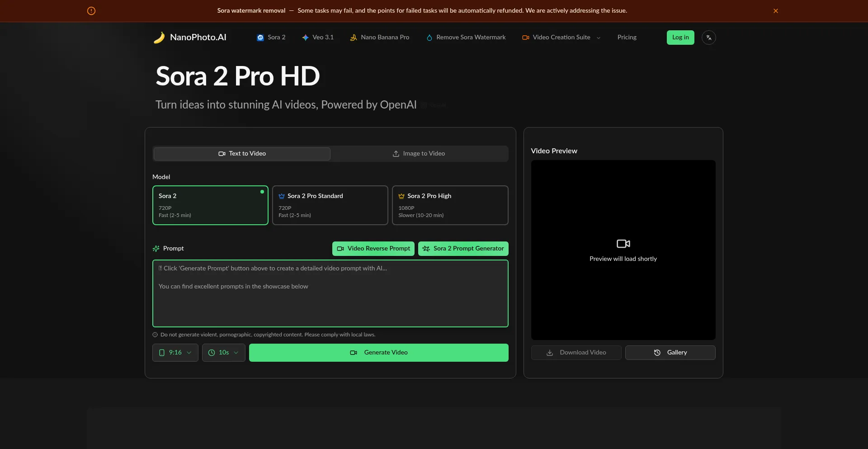Click inside the prompt text area
Image resolution: width=868 pixels, height=449 pixels.
(330, 303)
